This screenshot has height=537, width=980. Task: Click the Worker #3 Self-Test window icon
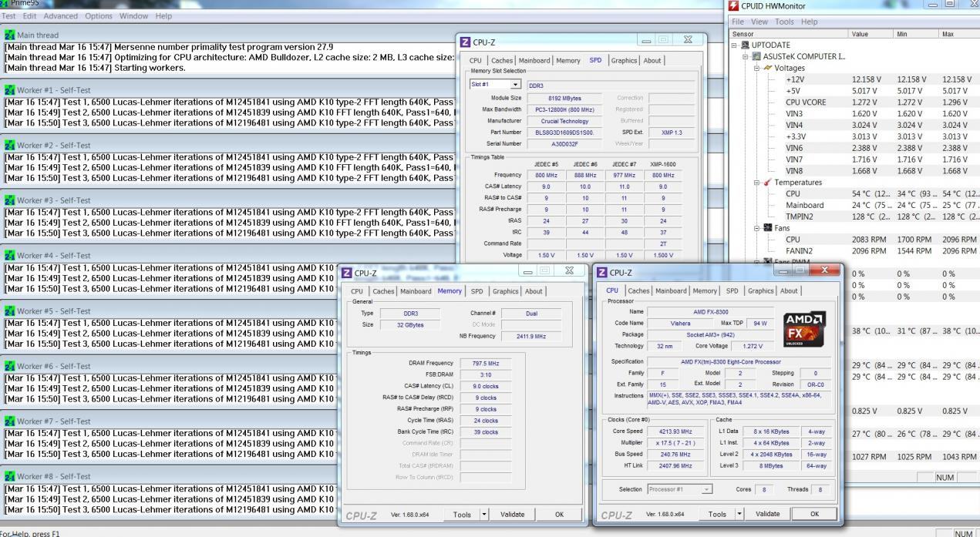point(10,200)
